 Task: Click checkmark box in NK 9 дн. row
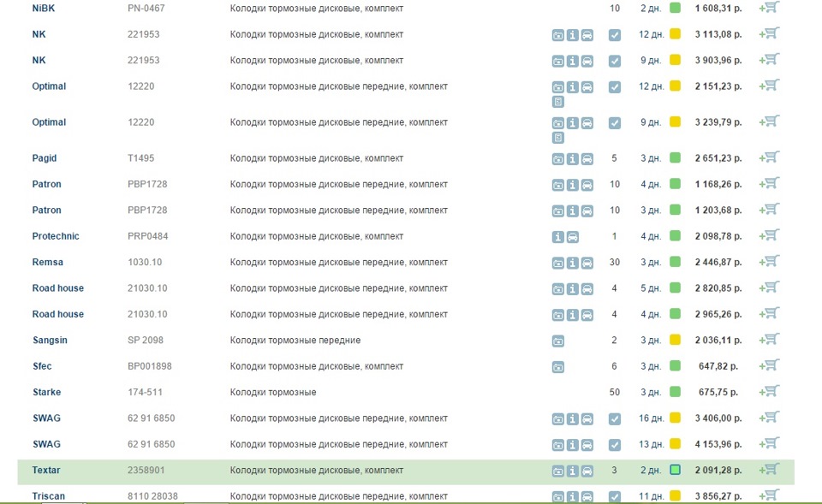[x=615, y=61]
